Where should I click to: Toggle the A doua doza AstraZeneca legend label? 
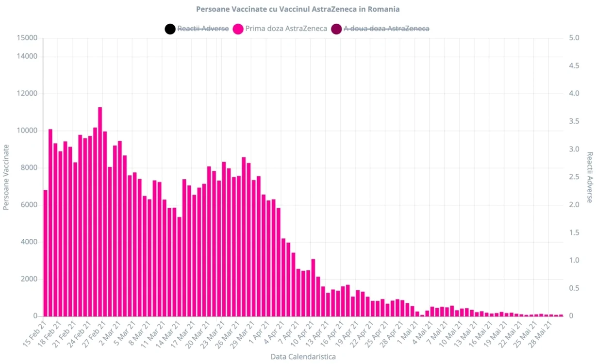coord(386,29)
